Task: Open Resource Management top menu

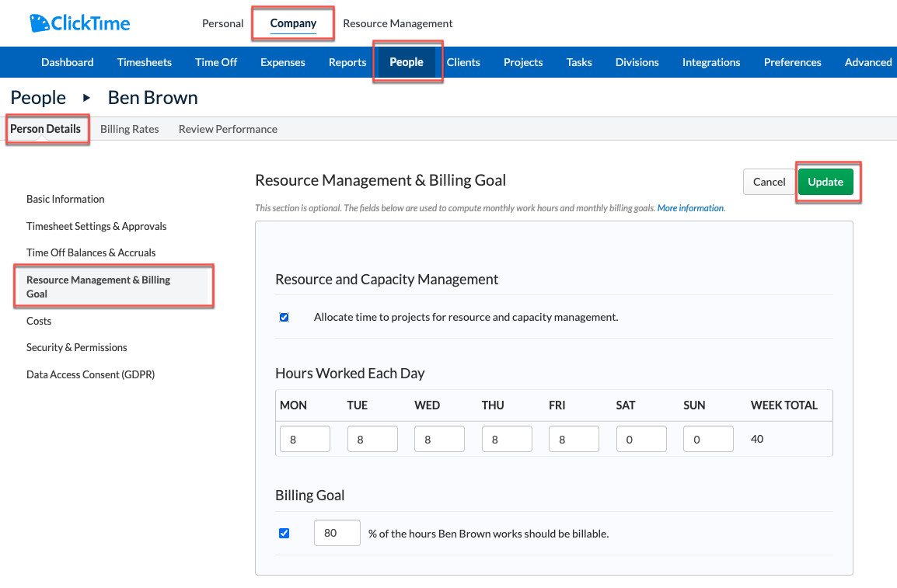Action: 397,23
